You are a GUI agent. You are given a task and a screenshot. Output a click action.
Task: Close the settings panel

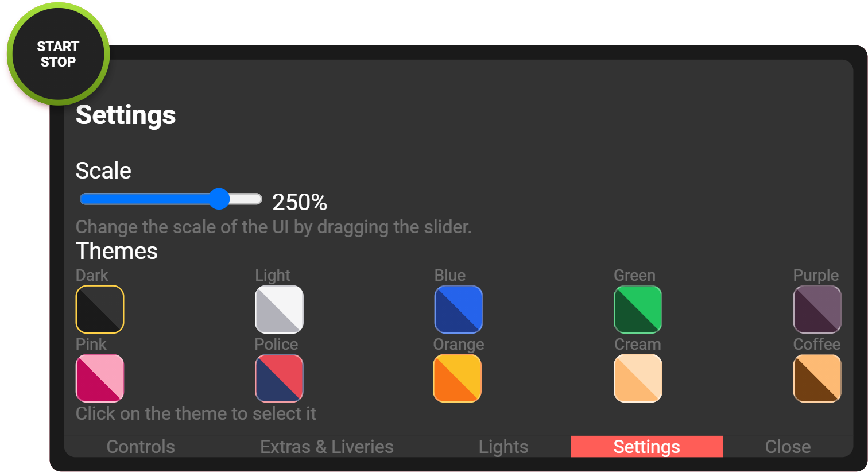pos(788,447)
